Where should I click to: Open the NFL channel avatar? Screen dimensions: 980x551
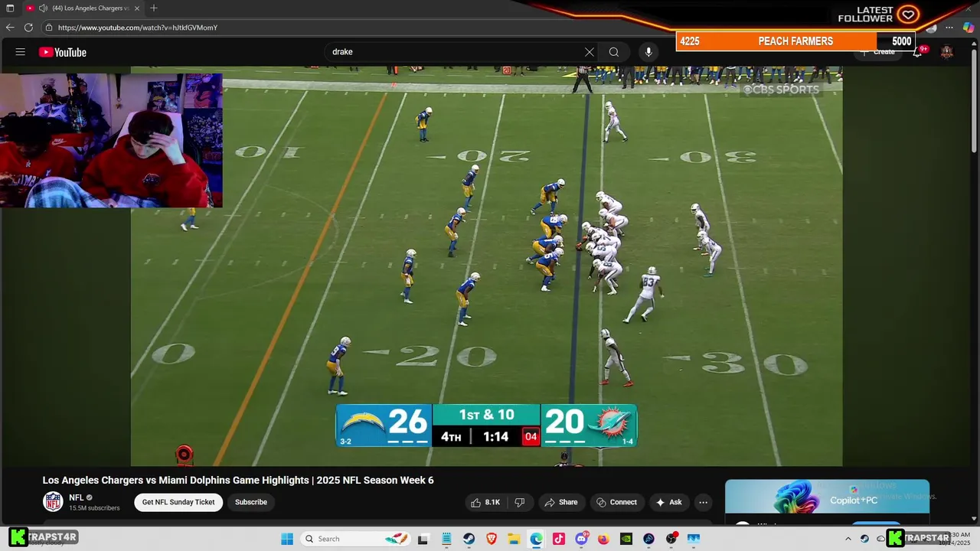point(53,502)
